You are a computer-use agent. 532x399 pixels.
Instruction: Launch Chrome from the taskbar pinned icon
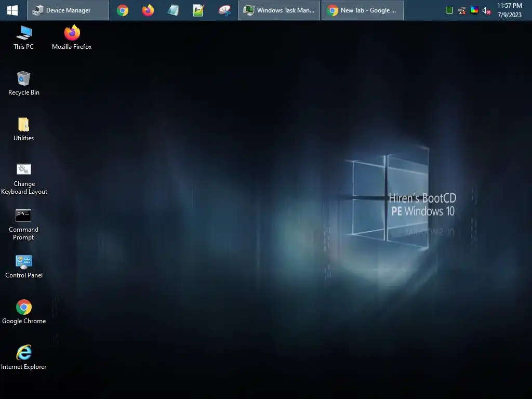[123, 10]
